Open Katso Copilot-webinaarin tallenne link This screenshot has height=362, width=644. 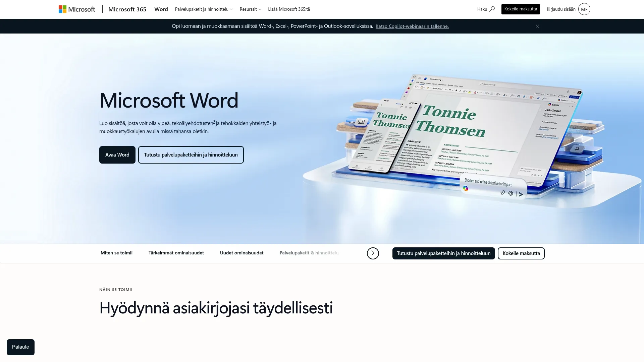(412, 26)
